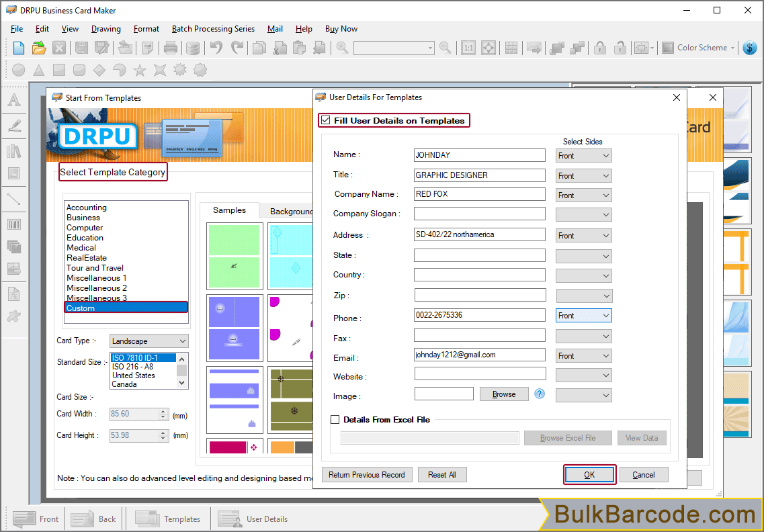Open the Drawing menu
Viewport: 764px width, 532px height.
[x=105, y=29]
